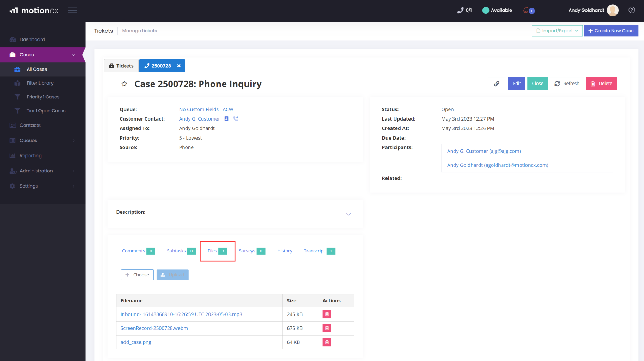
Task: Copy case link with chain icon
Action: coord(497,84)
